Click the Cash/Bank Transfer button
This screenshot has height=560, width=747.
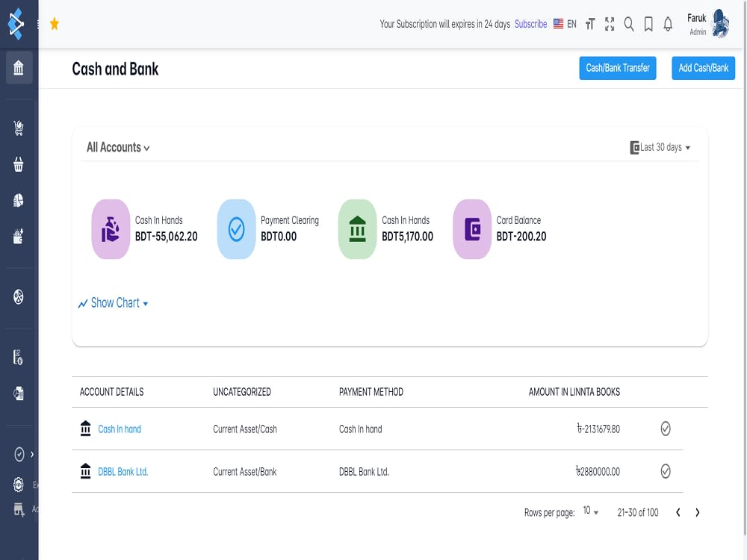tap(618, 68)
